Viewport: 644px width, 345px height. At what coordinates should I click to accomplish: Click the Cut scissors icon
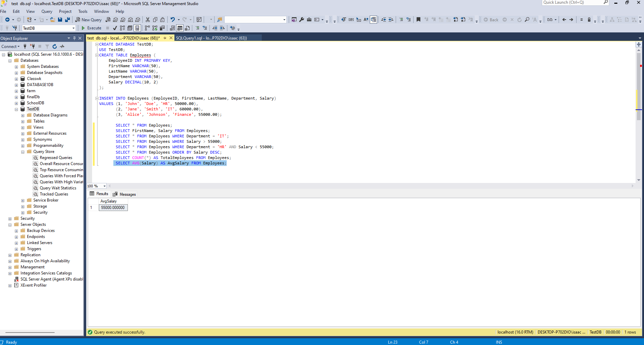(x=147, y=20)
